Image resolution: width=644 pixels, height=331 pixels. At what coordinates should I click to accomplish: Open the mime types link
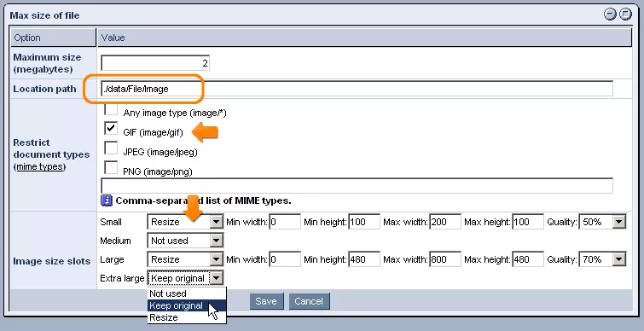pyautogui.click(x=40, y=166)
